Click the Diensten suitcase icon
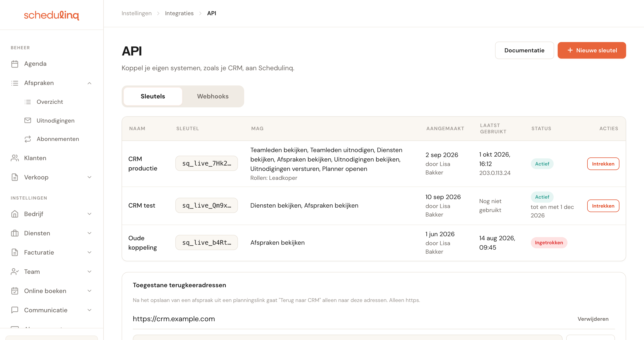 pyautogui.click(x=15, y=233)
